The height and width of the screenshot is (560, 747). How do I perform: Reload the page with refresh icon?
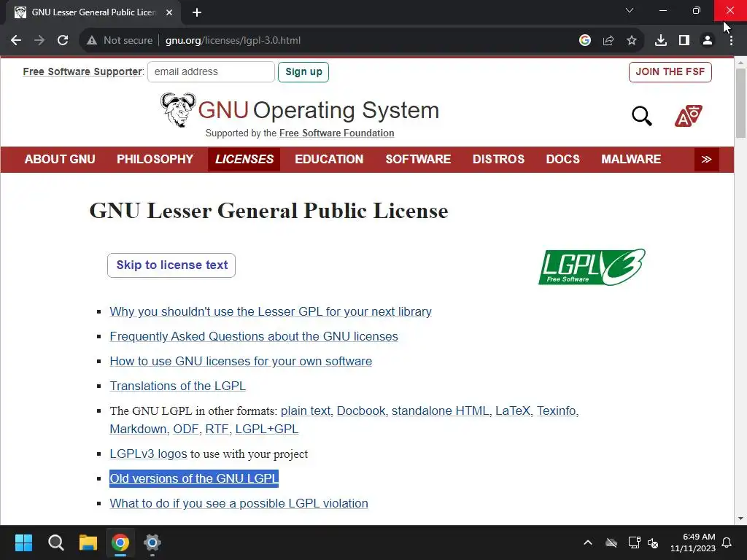pyautogui.click(x=63, y=41)
